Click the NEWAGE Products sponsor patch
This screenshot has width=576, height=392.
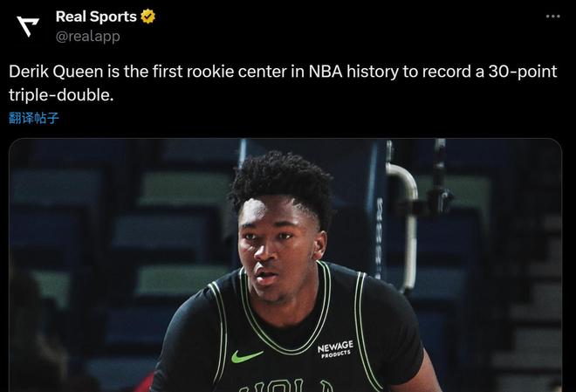pos(335,348)
